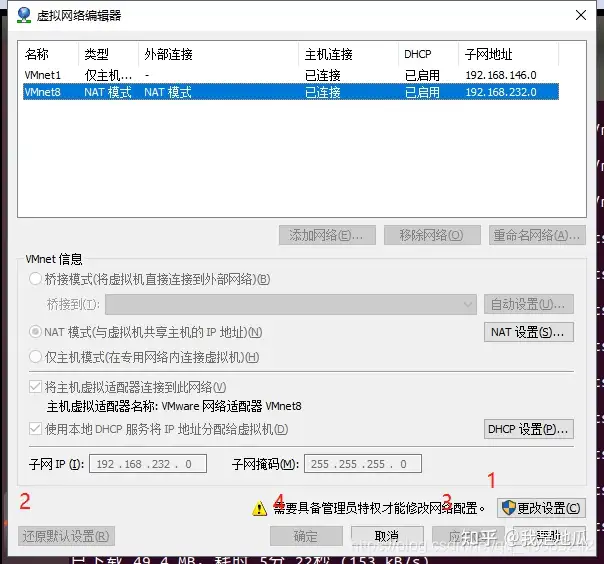Screen dimensions: 604x564
Task: Click the 添加网络 button
Action: click(327, 235)
